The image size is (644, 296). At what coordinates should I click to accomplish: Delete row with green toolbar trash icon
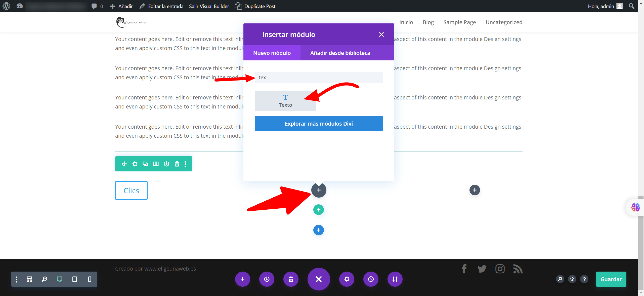177,164
